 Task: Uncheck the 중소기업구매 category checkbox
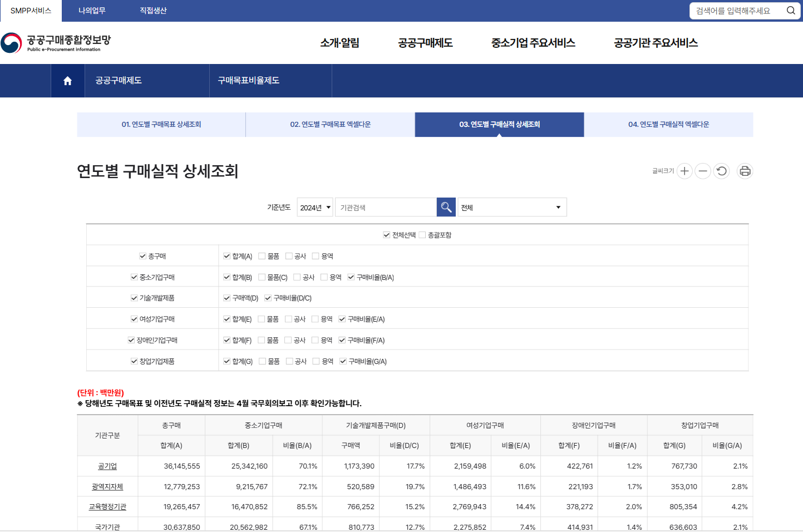[x=134, y=277]
